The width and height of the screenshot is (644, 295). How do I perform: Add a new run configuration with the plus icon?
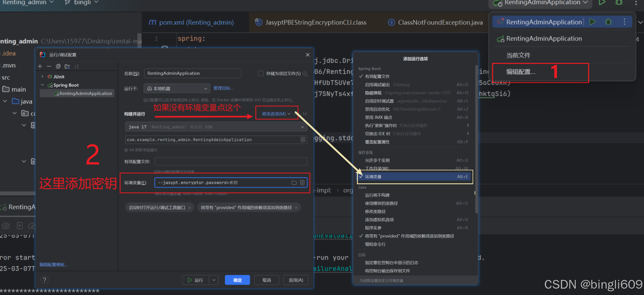click(40, 67)
